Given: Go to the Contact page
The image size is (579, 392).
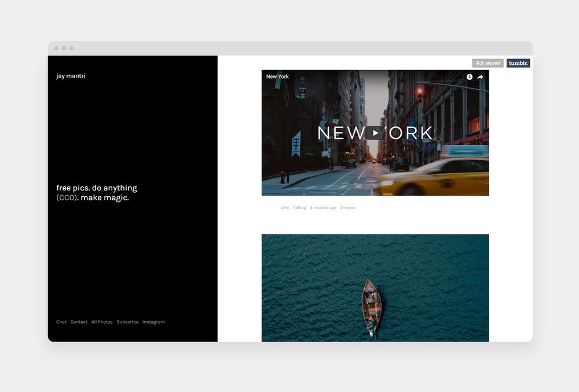Looking at the screenshot, I should pos(79,322).
